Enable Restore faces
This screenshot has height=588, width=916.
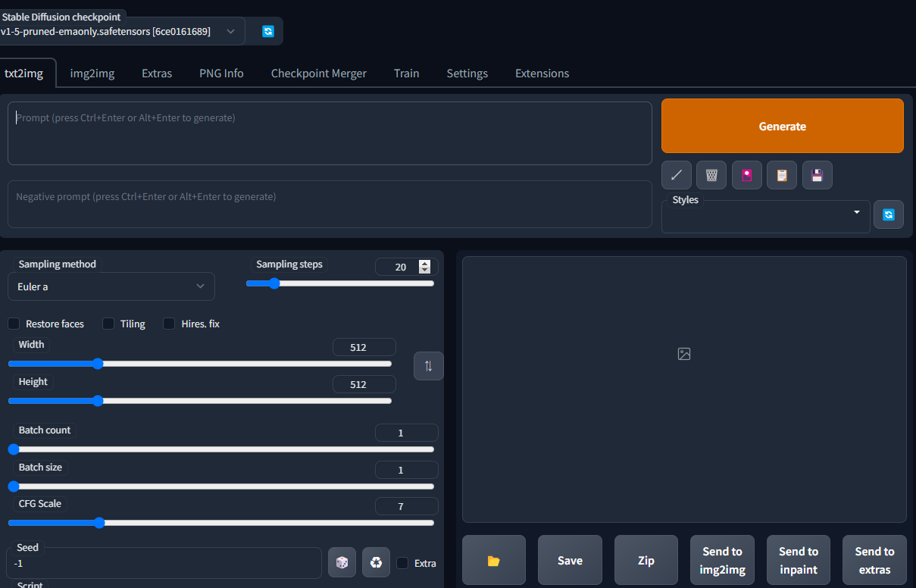(x=14, y=324)
